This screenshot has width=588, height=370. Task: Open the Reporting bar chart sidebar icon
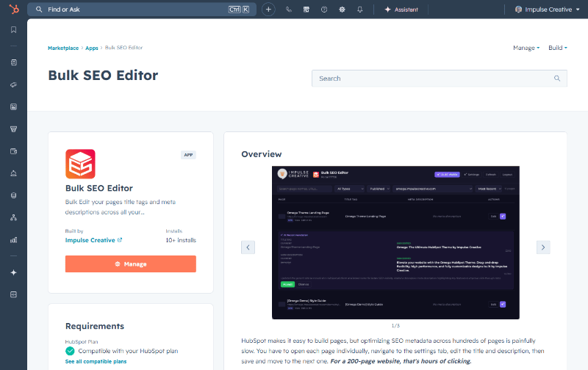click(x=13, y=239)
